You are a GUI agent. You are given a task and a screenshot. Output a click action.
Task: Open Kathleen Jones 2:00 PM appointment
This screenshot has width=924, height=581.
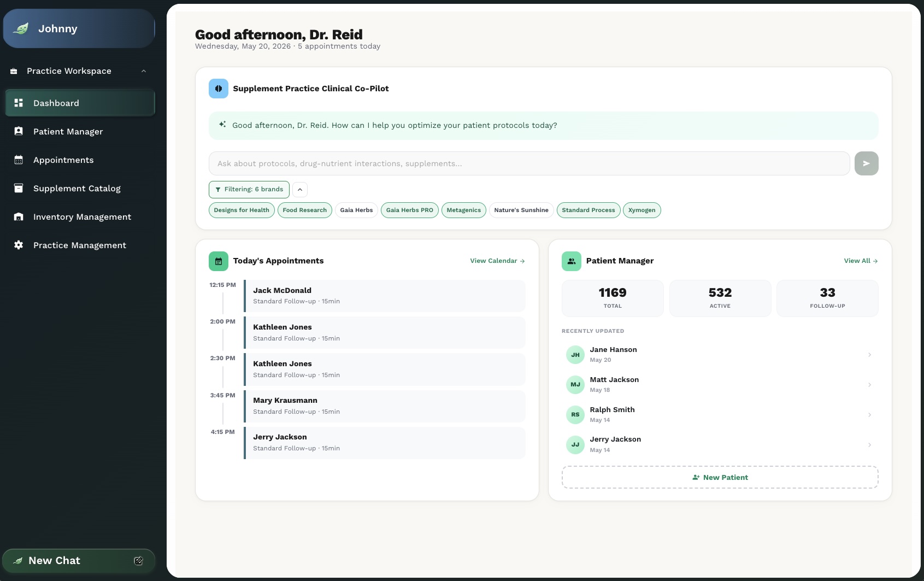point(385,332)
